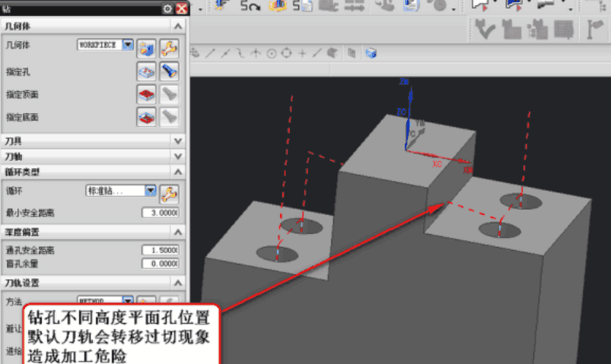Screen dimensions: 611x364
Task: Open the dropdown arrow after the clock icon
Action: (x=454, y=8)
